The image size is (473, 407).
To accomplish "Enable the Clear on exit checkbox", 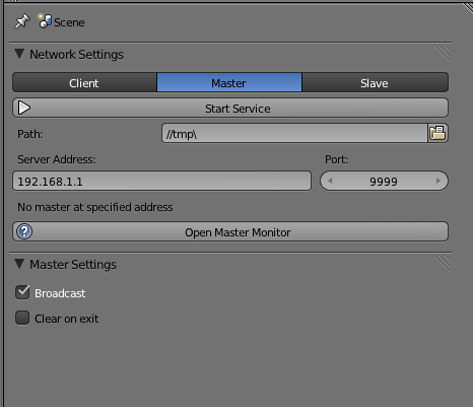I will pyautogui.click(x=22, y=318).
